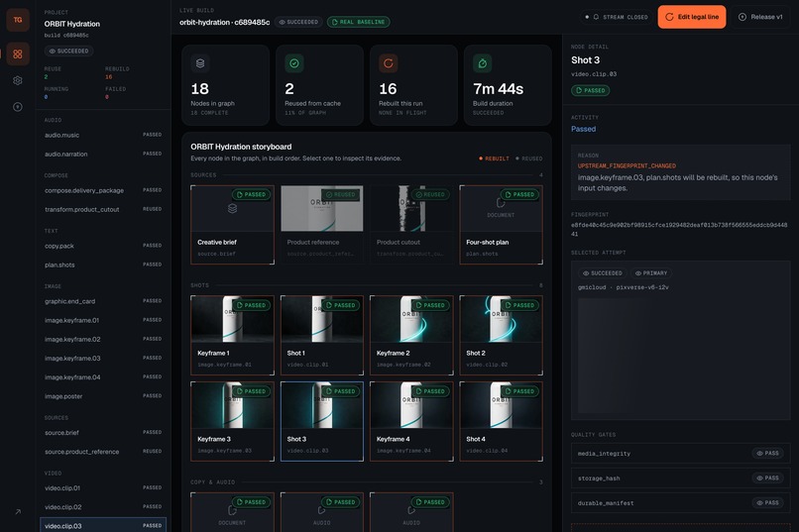Select compose.delivery_package node

pos(103,190)
